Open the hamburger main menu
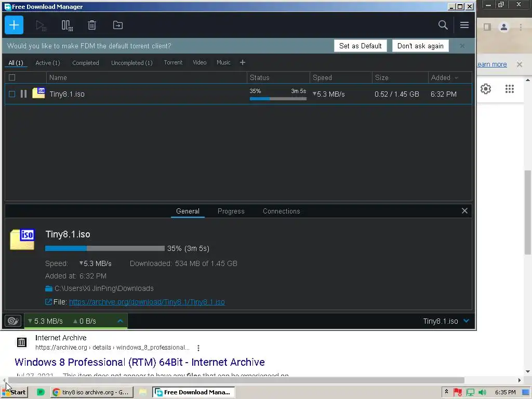The height and width of the screenshot is (399, 532). point(464,25)
